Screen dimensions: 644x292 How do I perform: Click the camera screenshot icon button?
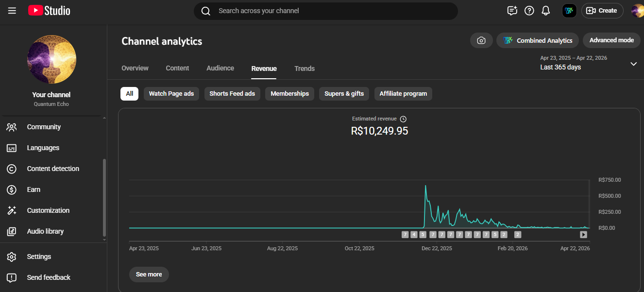point(481,40)
